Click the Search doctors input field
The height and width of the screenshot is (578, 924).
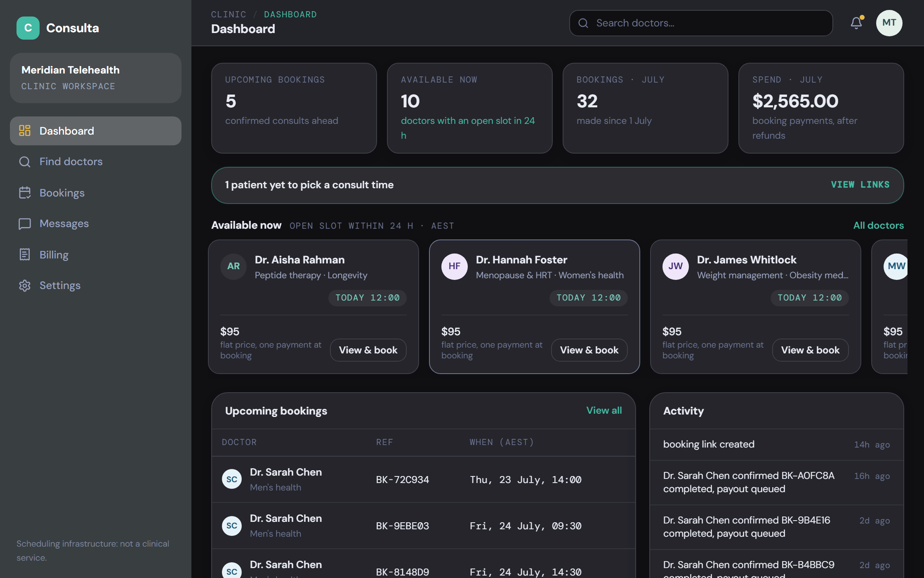pyautogui.click(x=701, y=23)
